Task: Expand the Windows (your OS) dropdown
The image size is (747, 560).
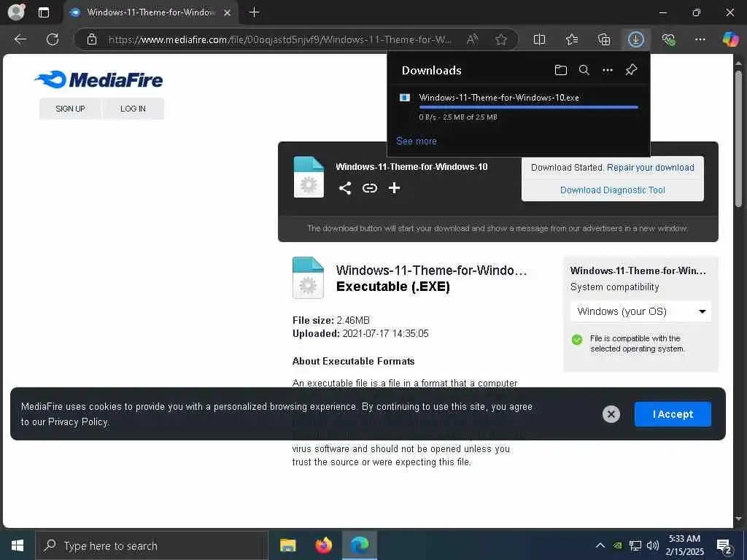Action: tap(640, 311)
